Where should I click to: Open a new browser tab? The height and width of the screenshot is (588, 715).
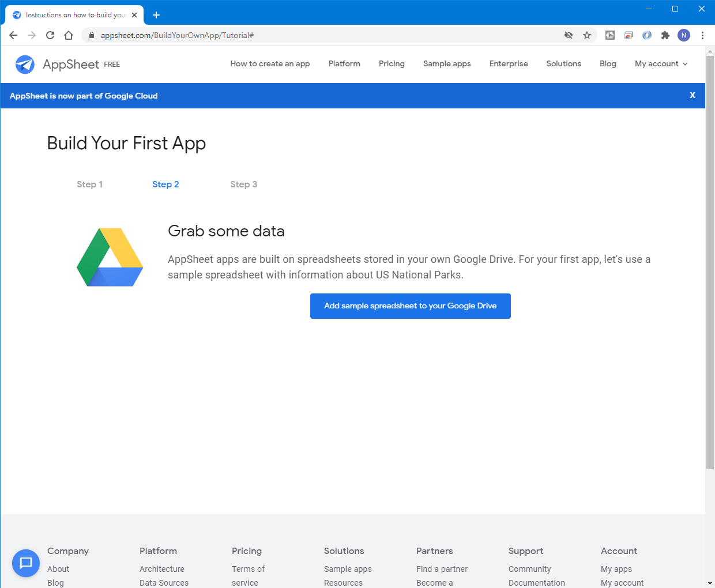point(156,15)
